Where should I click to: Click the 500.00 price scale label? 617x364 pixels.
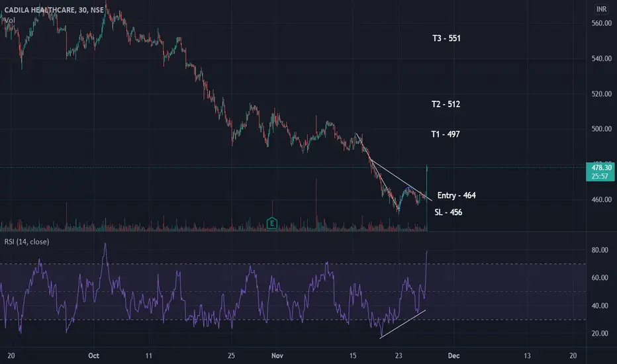[602, 128]
